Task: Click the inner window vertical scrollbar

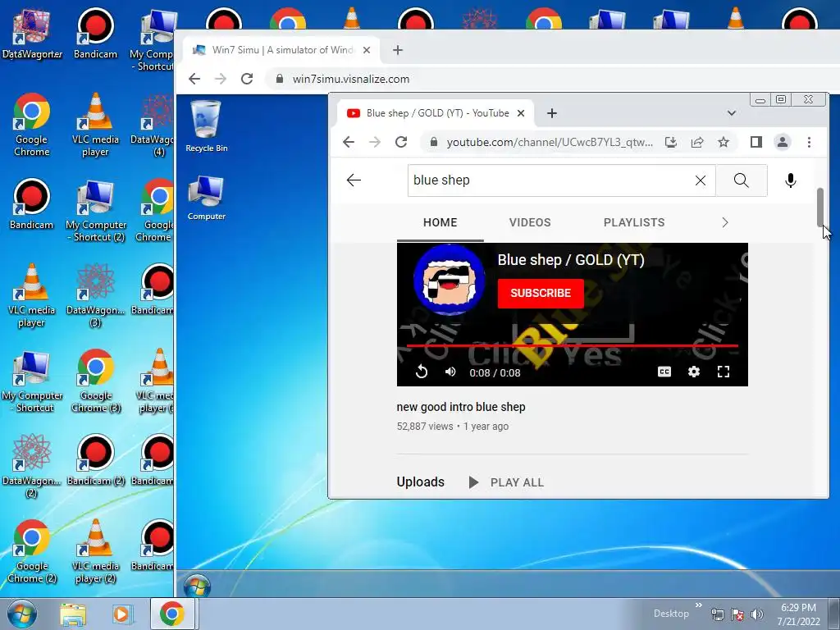Action: click(820, 208)
